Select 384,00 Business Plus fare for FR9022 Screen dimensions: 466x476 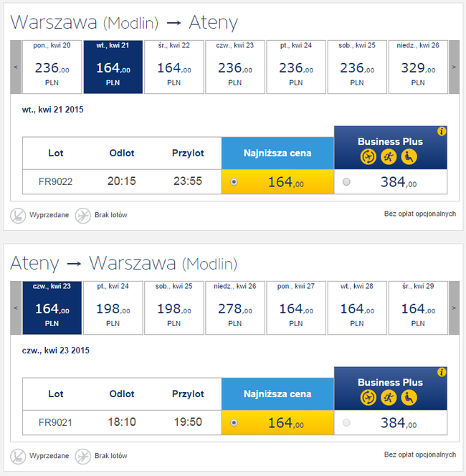347,182
